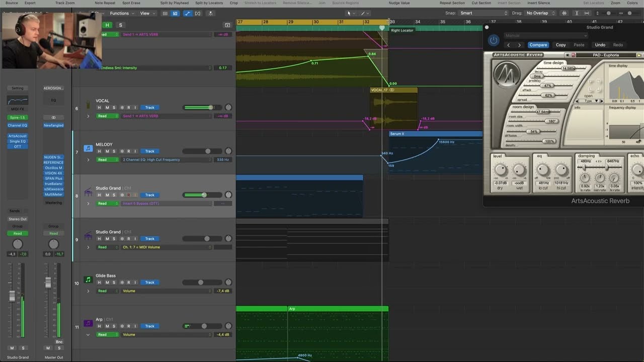
Task: Record-enable Studio Grand track 8
Action: (x=128, y=195)
